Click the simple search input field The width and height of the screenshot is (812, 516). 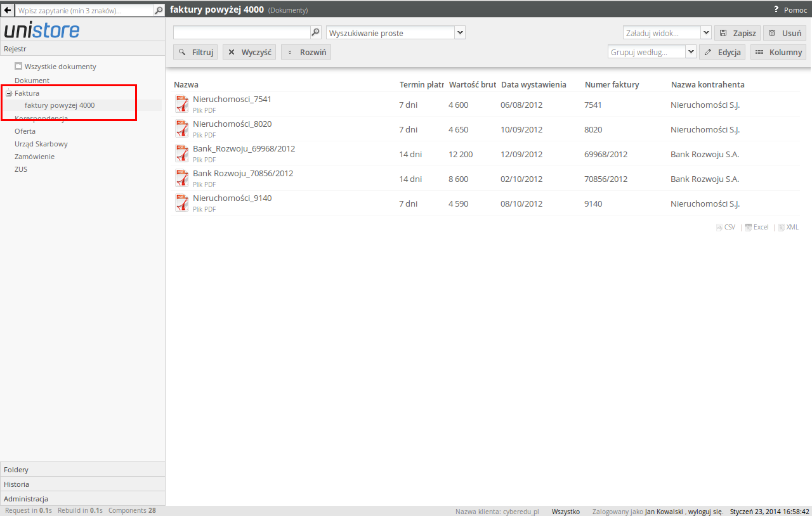[241, 32]
